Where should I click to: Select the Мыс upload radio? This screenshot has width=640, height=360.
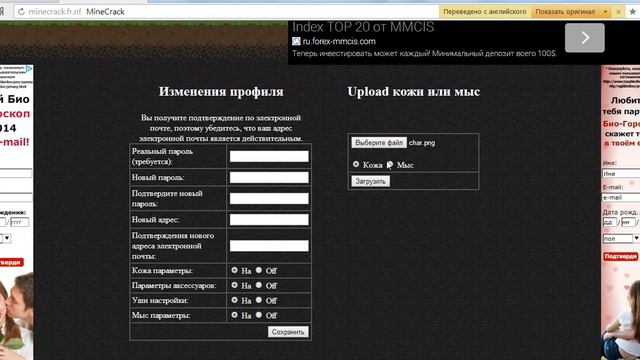(390, 164)
